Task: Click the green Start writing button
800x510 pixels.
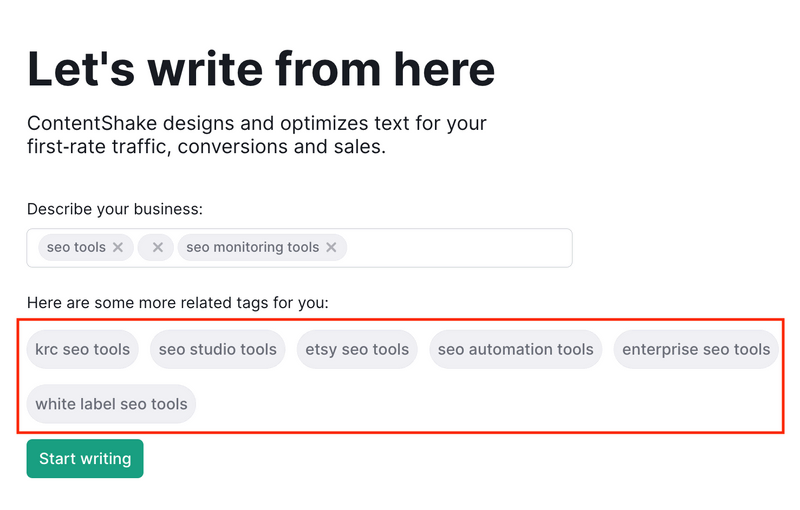Action: (x=85, y=458)
